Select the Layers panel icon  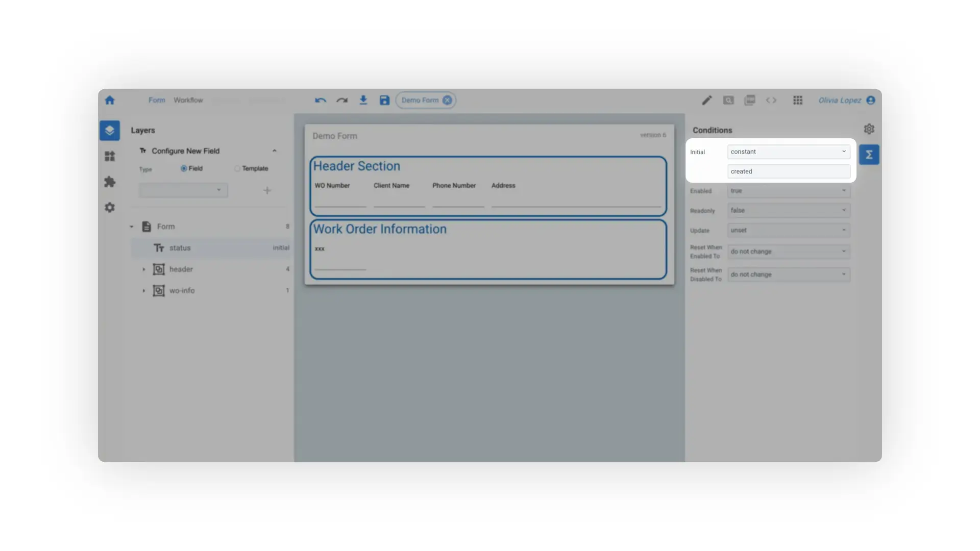click(x=109, y=130)
